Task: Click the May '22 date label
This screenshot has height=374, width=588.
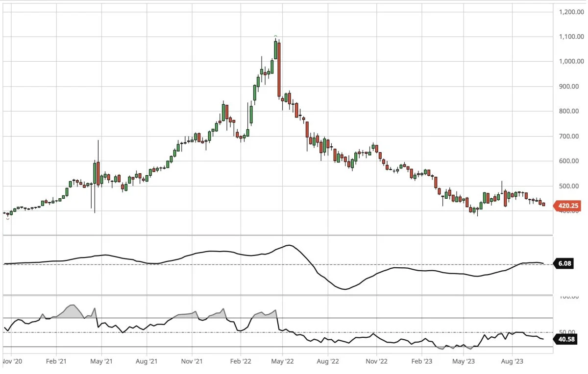Action: (x=282, y=362)
